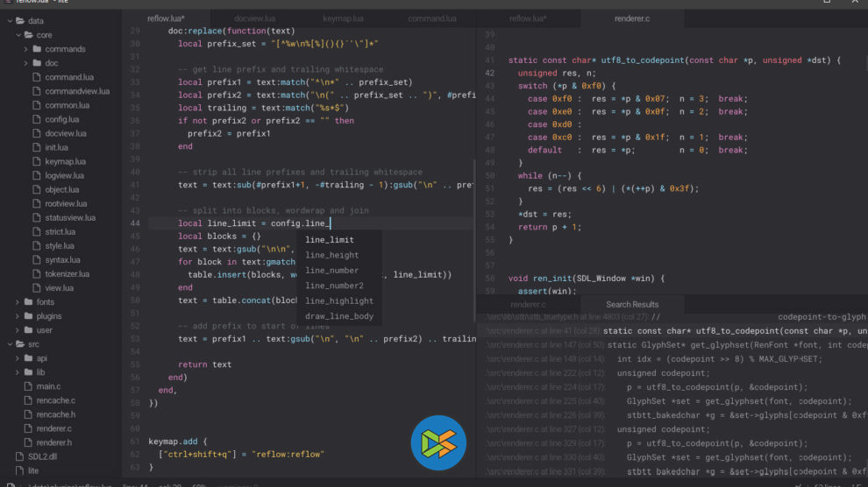The width and height of the screenshot is (868, 487).
Task: Click the file icon beside logview.lua
Action: (x=37, y=176)
